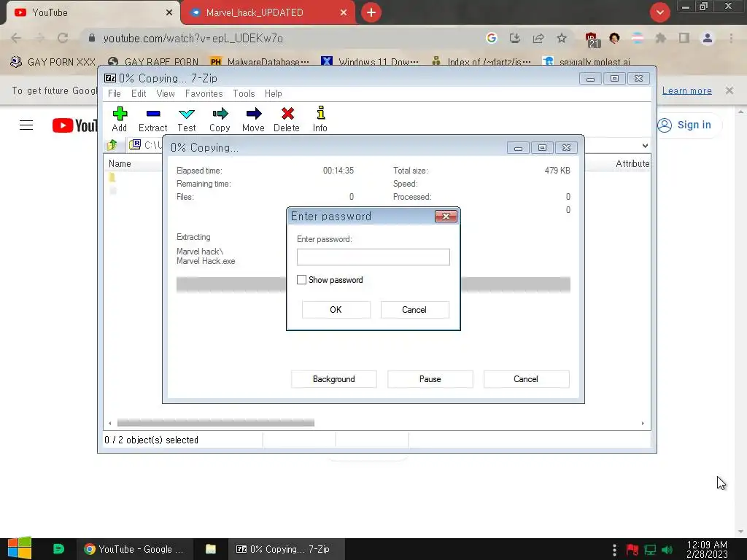
Task: Switch to the Marvel_hack_UPDATED tab
Action: (268, 13)
